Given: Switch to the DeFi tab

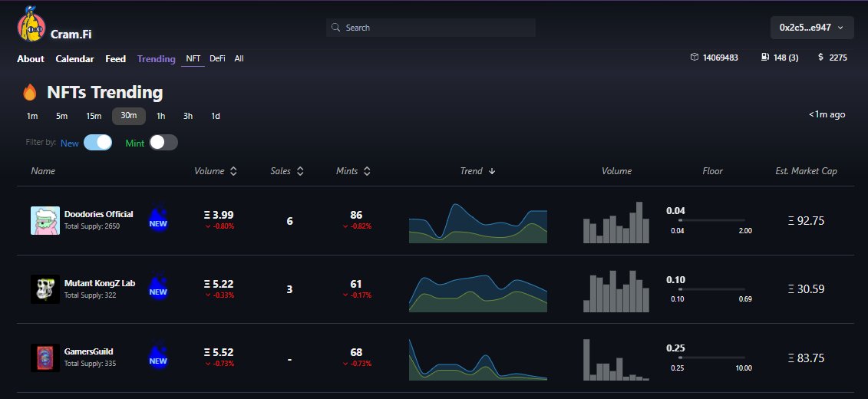Looking at the screenshot, I should pyautogui.click(x=217, y=58).
